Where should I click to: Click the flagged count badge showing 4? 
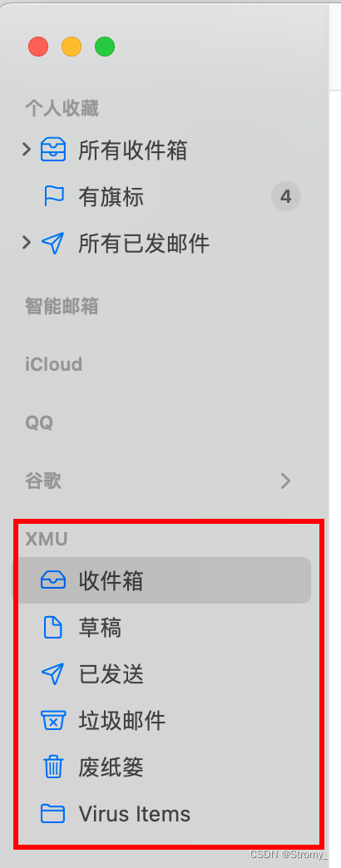(x=285, y=196)
